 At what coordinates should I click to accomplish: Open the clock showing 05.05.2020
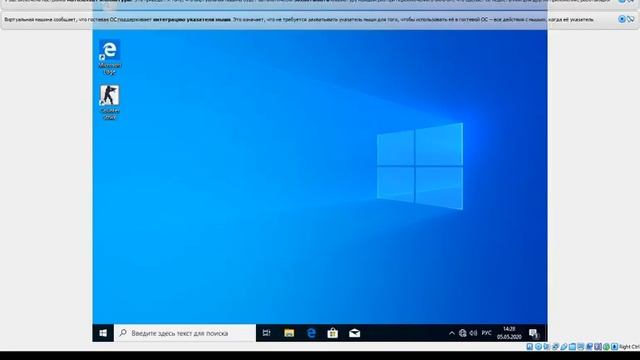point(509,333)
